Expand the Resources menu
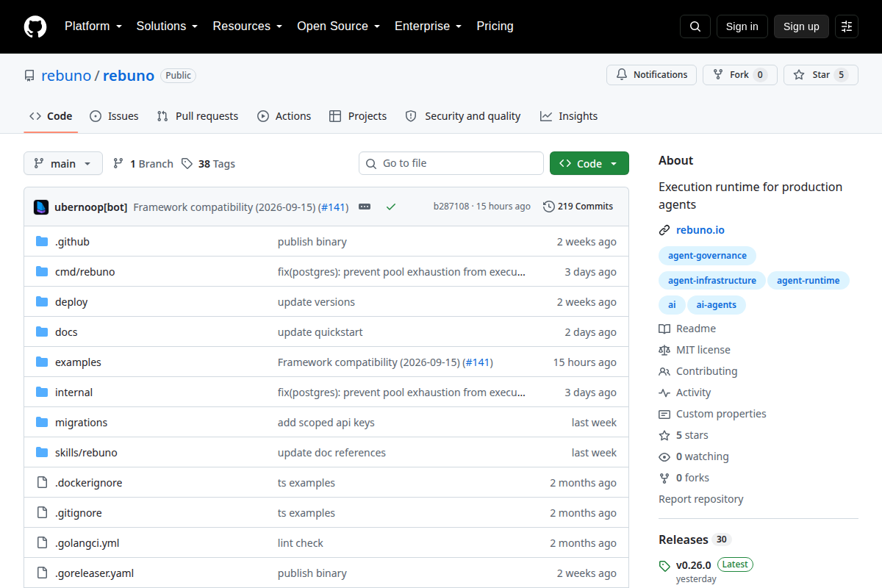 click(247, 26)
